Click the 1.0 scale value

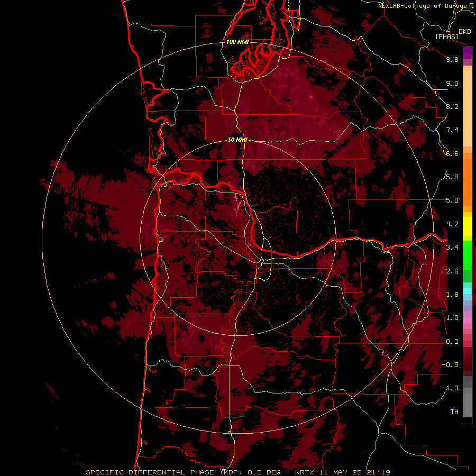[x=452, y=318]
